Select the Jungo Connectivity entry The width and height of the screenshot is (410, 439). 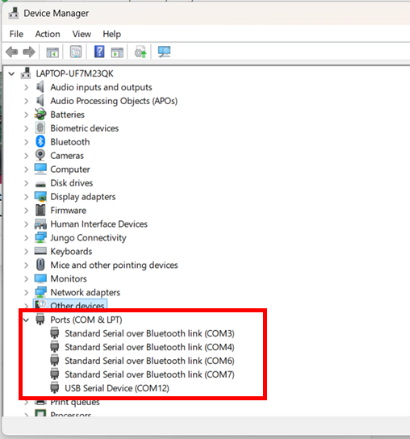pyautogui.click(x=88, y=238)
